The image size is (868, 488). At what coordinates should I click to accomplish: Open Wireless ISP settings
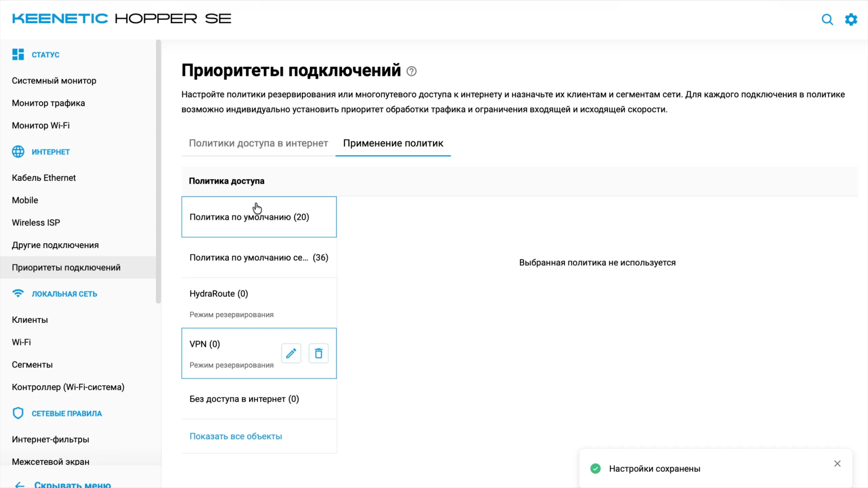[36, 222]
